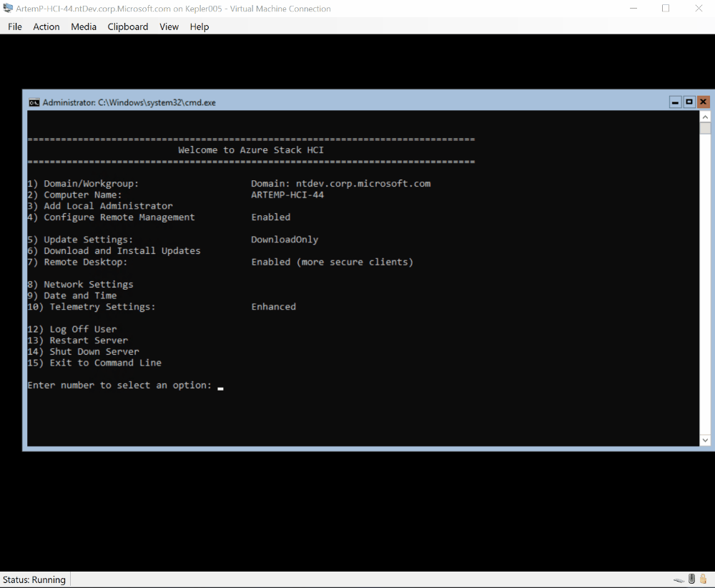Click 'Download and Install Updates' line

(114, 251)
